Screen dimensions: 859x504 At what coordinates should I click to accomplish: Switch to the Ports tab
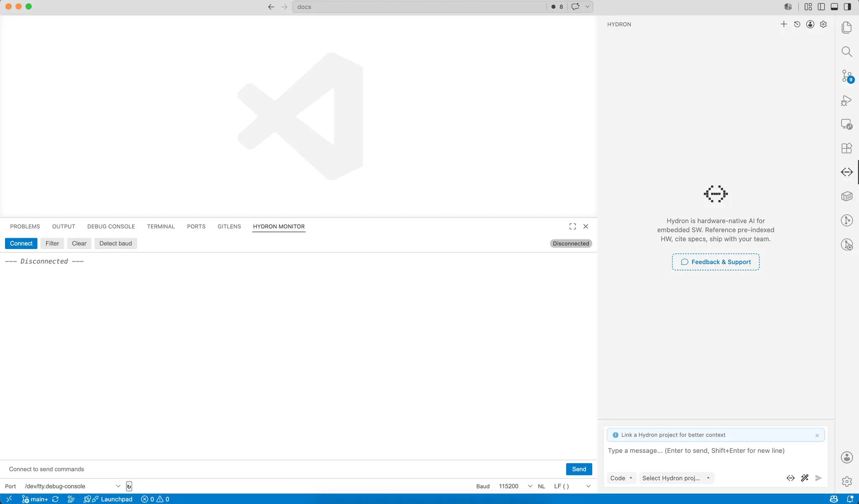pyautogui.click(x=196, y=226)
